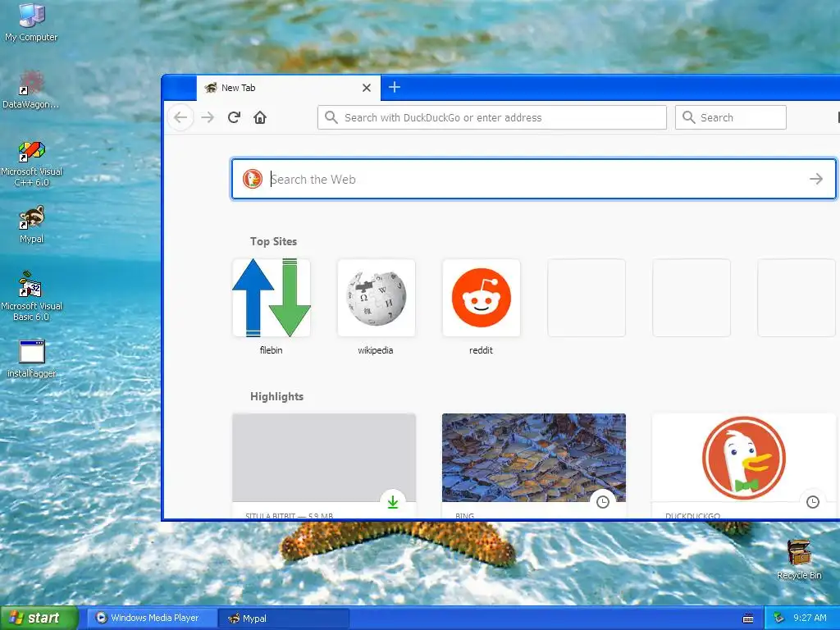The image size is (840, 630).
Task: Click the filebin label text
Action: (x=271, y=350)
